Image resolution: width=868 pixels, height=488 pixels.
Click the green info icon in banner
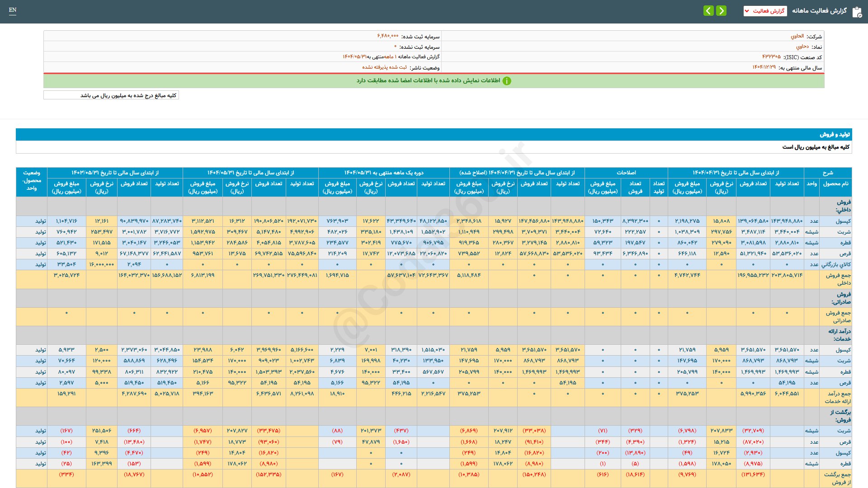[507, 81]
